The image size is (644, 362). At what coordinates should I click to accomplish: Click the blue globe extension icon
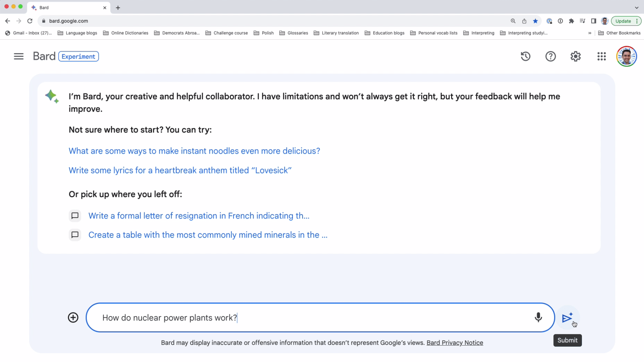[x=549, y=21]
